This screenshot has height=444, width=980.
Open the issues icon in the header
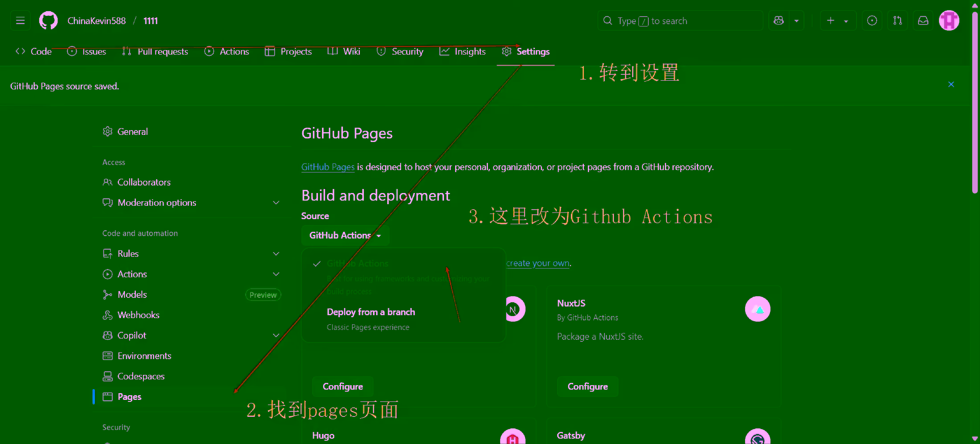pos(872,21)
